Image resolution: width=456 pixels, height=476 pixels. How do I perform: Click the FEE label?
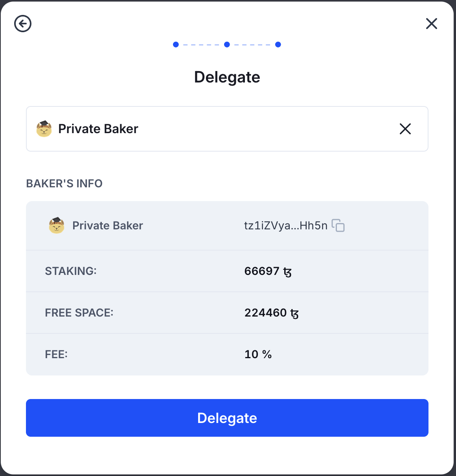pyautogui.click(x=56, y=354)
